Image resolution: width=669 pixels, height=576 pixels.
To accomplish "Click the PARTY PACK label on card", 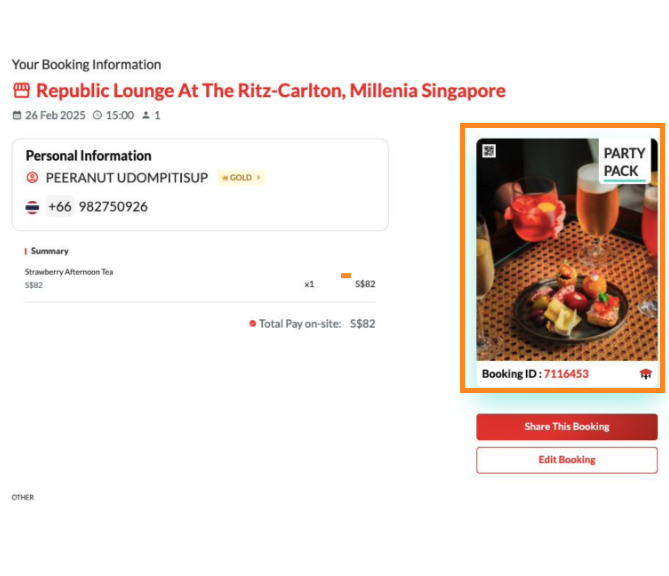I will click(624, 162).
